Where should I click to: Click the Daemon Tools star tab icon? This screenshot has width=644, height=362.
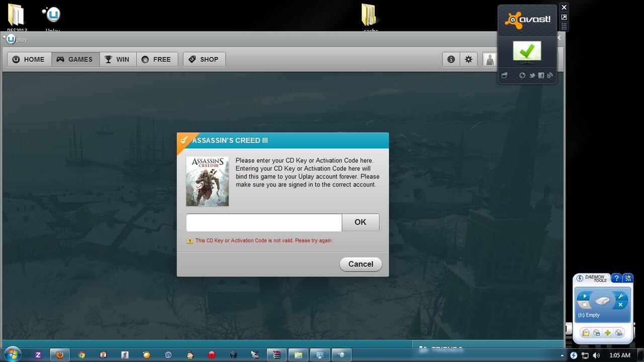coord(627,278)
